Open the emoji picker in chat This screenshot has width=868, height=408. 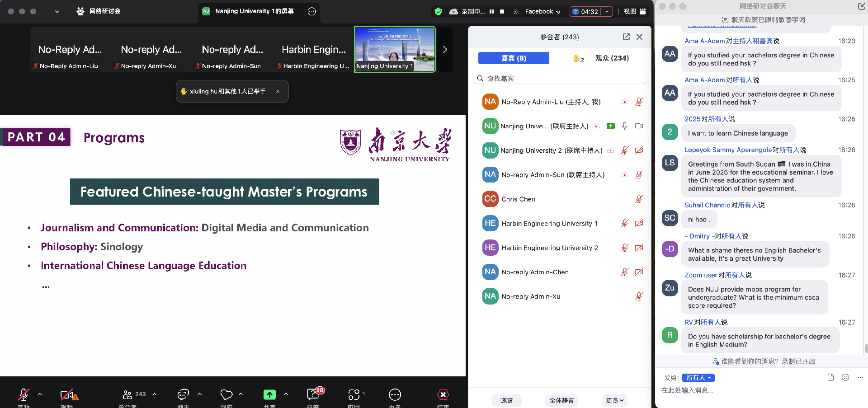845,377
